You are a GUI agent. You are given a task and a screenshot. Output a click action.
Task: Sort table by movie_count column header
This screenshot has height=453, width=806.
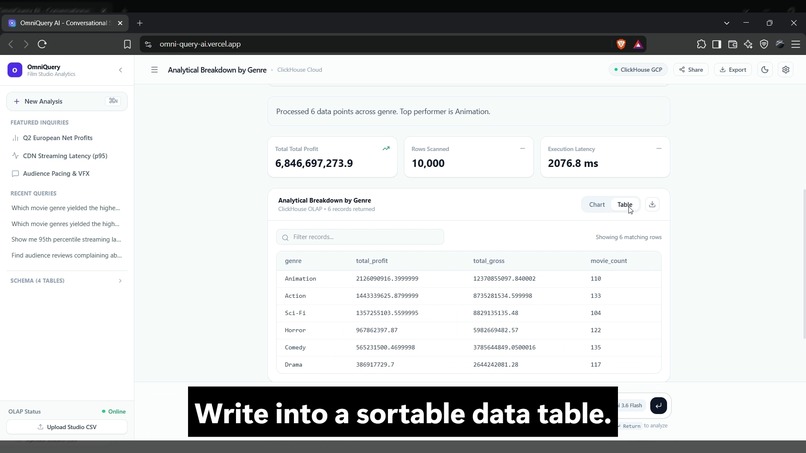pyautogui.click(x=609, y=261)
